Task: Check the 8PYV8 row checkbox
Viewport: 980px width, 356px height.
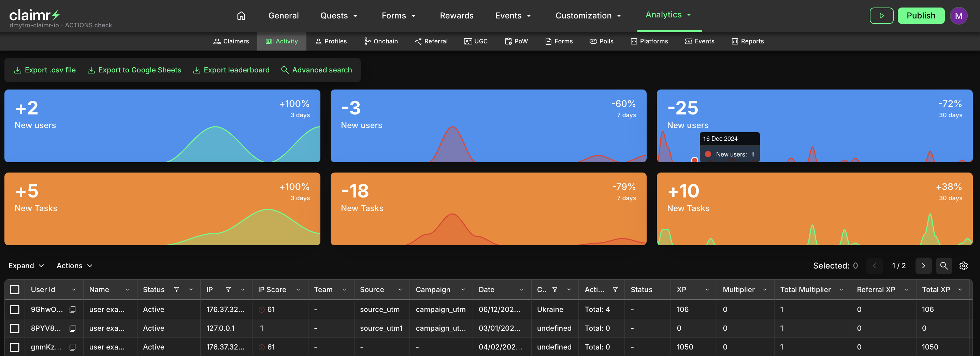Action: (x=14, y=328)
